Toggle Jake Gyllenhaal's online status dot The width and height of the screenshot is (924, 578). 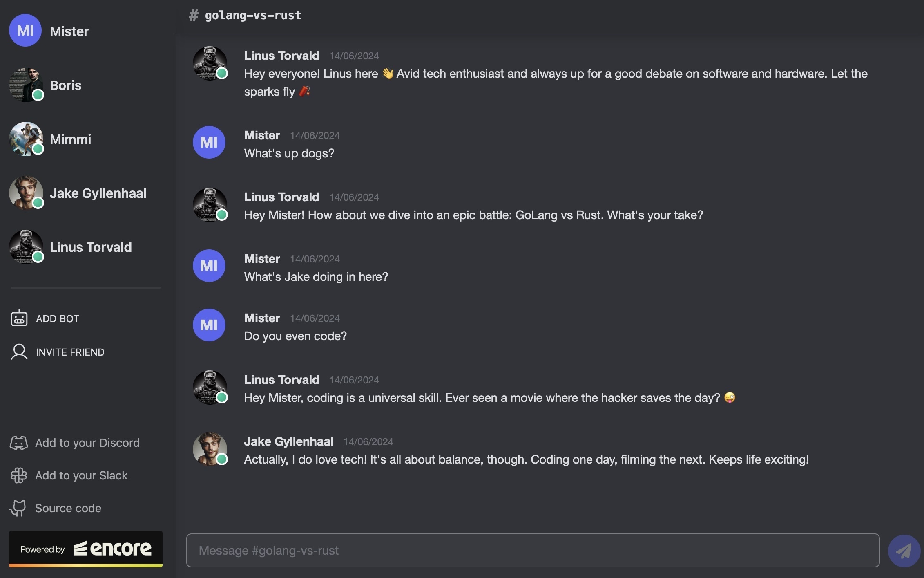[37, 203]
